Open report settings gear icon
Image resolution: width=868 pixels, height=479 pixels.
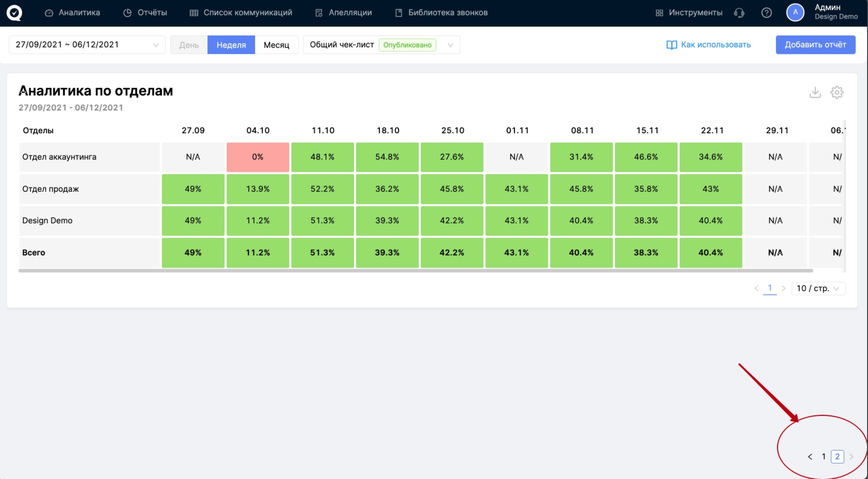click(x=837, y=93)
